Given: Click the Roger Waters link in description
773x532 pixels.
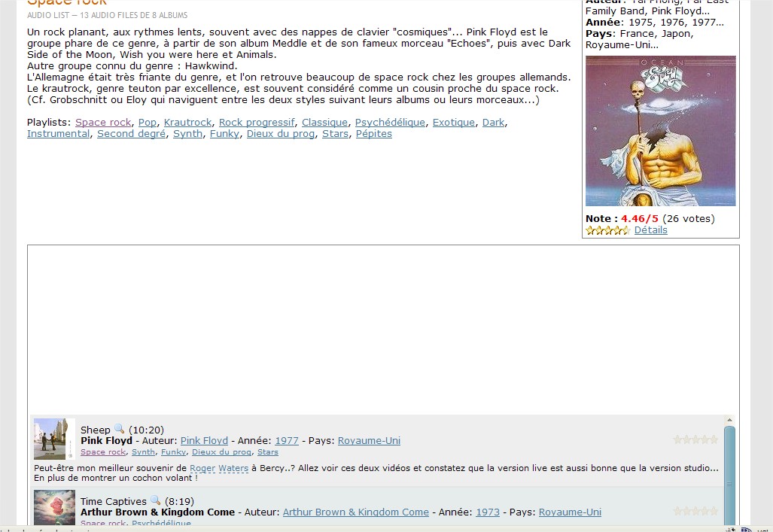Looking at the screenshot, I should (x=219, y=468).
